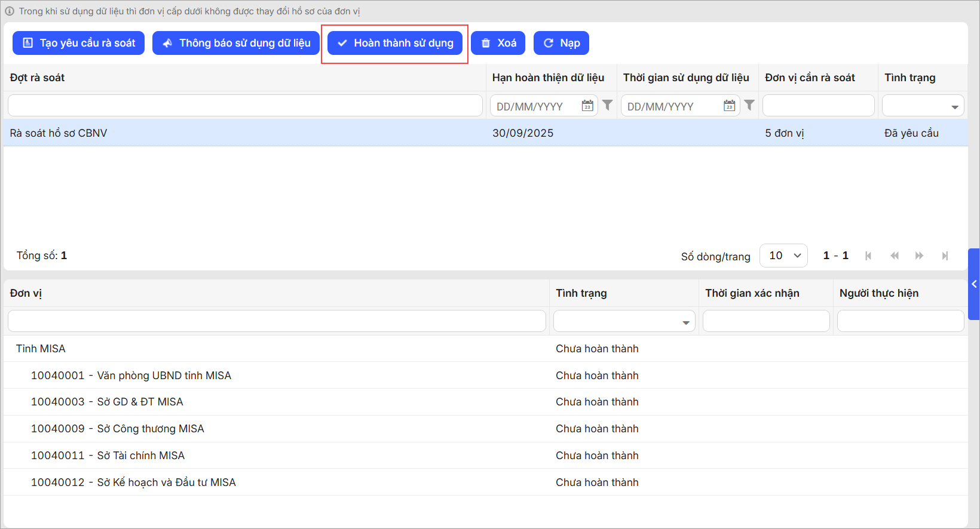This screenshot has height=529, width=980.
Task: Open calendar picker for Hạn hoàn thiện dữ liệu
Action: click(x=587, y=106)
